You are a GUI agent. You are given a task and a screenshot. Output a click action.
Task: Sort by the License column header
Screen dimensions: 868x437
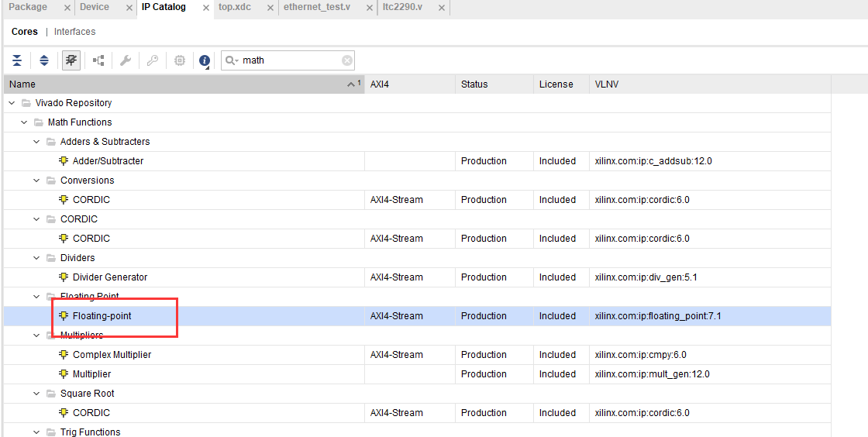pos(561,84)
